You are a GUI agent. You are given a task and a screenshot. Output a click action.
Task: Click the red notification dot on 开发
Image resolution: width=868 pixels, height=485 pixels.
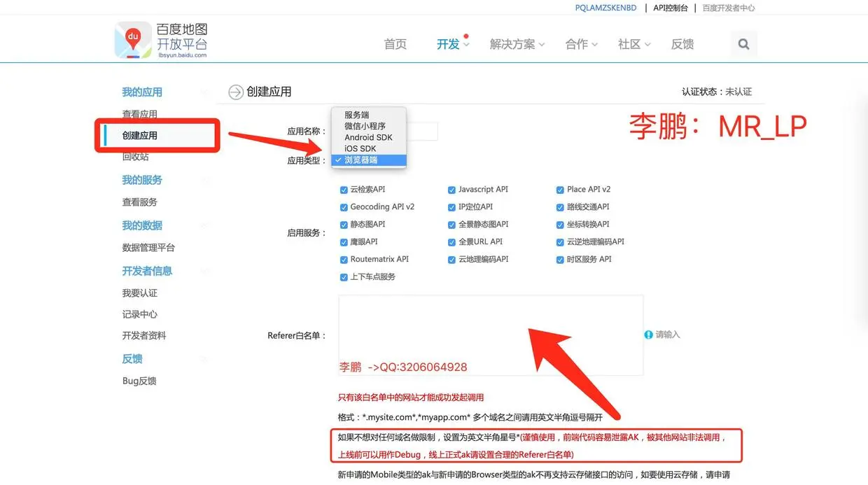tap(466, 36)
